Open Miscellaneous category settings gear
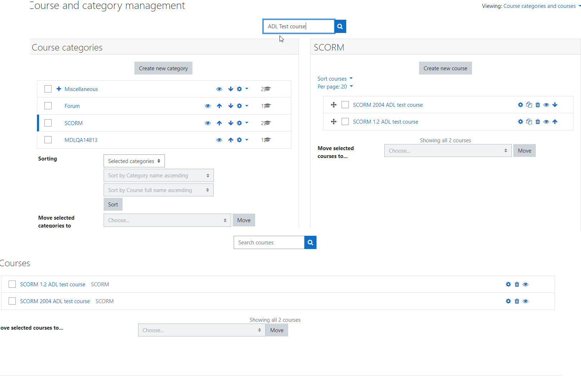The image size is (581, 392). point(239,89)
